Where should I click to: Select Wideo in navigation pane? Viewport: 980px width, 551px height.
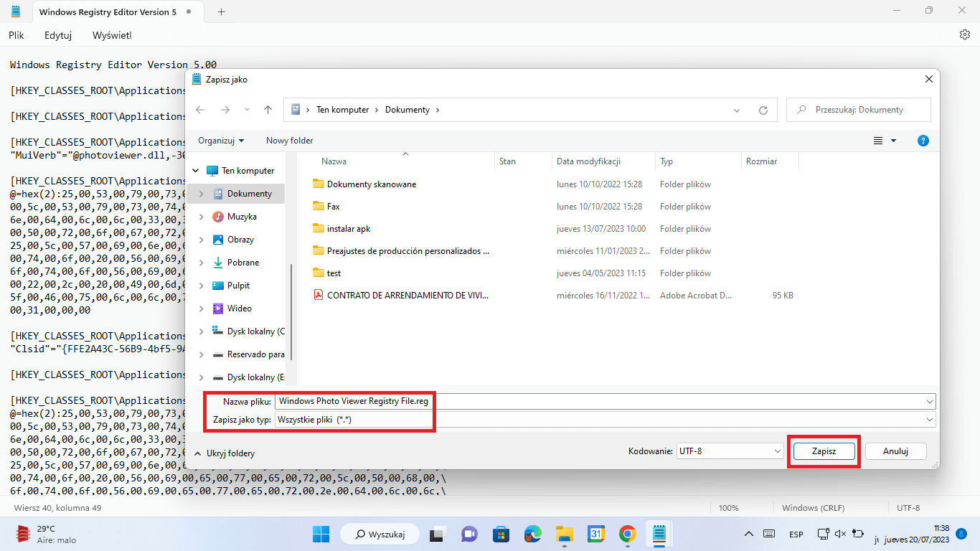pyautogui.click(x=240, y=309)
